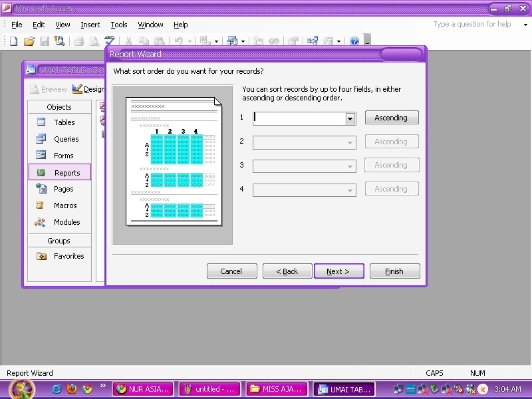Open the Help menu
Image resolution: width=532 pixels, height=399 pixels.
[x=180, y=25]
